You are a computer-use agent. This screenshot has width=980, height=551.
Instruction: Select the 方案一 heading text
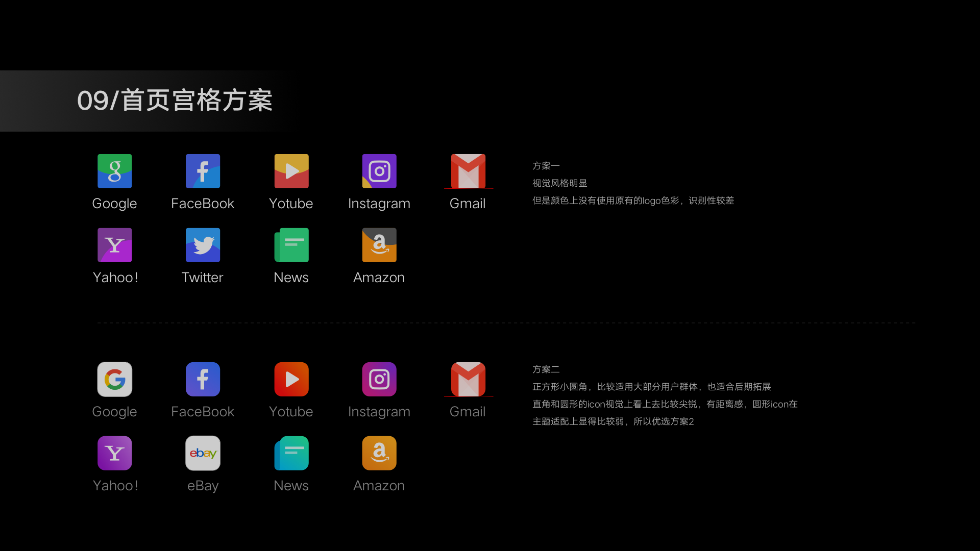coord(546,166)
